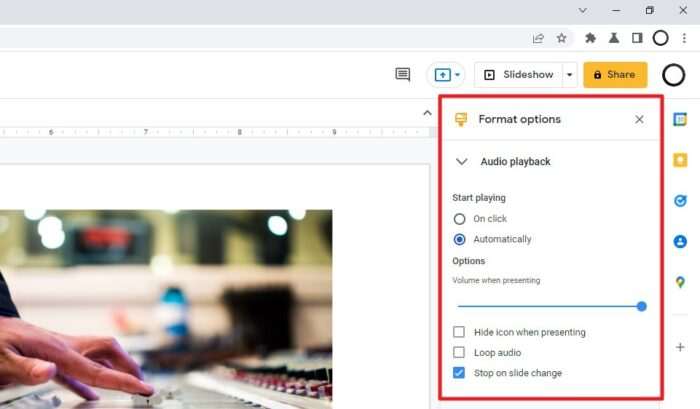Click the Share button

615,75
